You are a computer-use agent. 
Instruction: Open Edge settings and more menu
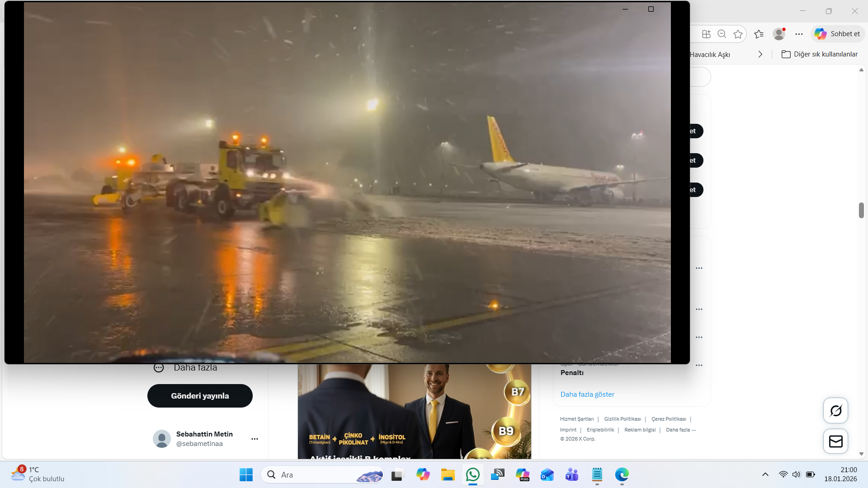(x=799, y=34)
